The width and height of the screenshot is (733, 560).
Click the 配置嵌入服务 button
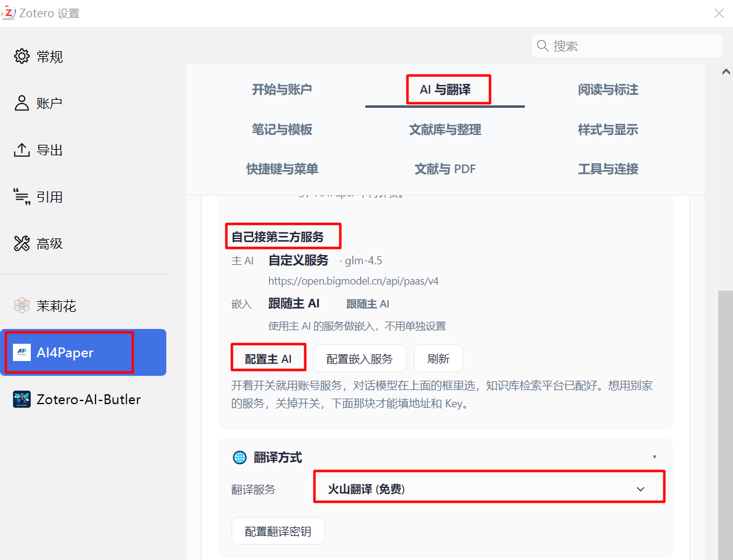(x=360, y=359)
